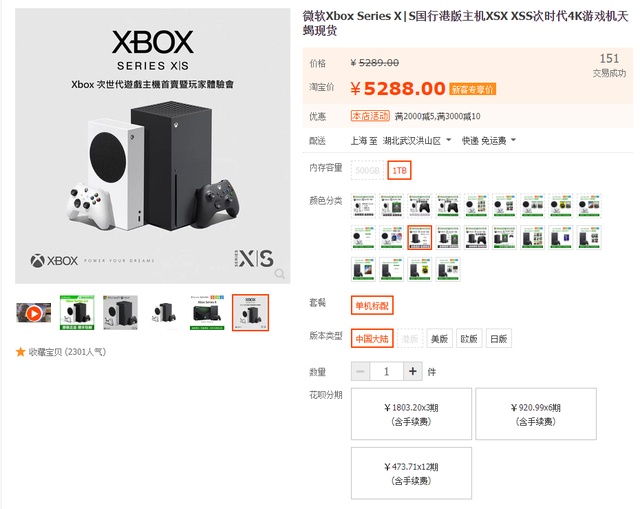
Task: Click the last selected gallery thumbnail
Action: (x=251, y=313)
